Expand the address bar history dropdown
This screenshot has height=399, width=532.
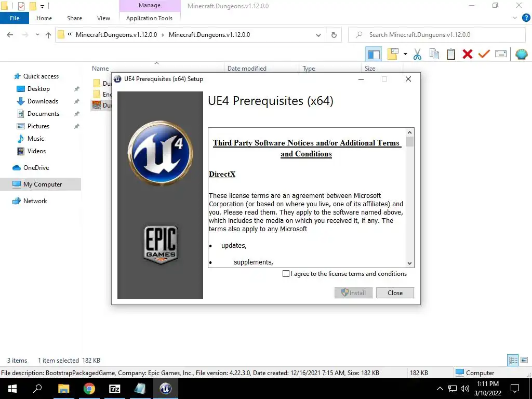tap(318, 35)
